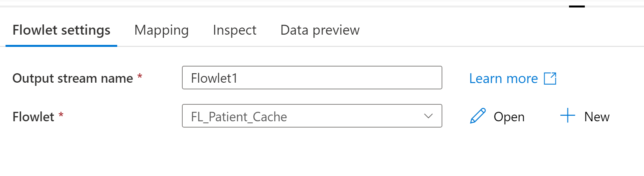644x176 pixels.
Task: Switch to the Flowlet settings tab
Action: tap(61, 30)
